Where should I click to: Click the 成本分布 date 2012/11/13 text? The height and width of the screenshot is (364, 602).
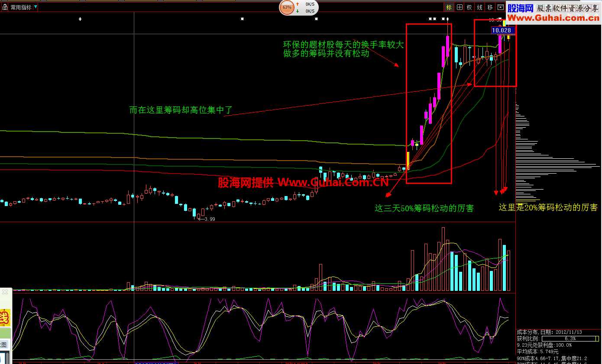pyautogui.click(x=549, y=332)
